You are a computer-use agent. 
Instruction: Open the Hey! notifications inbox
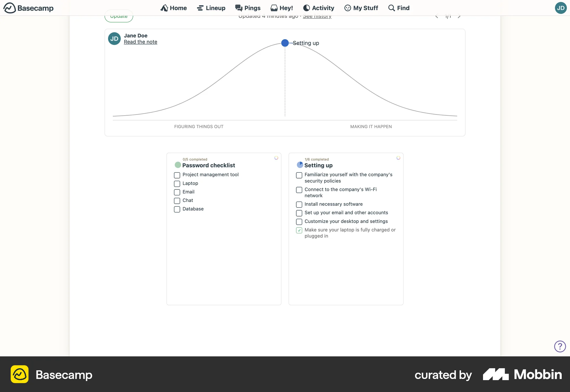pos(281,8)
